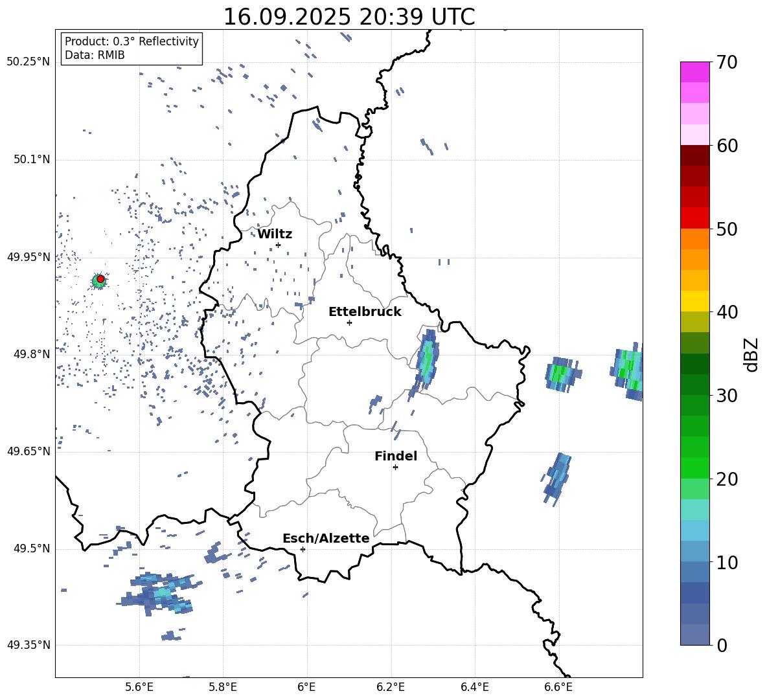Click the 5.8°E longitude tick label
Image resolution: width=767 pixels, height=700 pixels.
223,687
